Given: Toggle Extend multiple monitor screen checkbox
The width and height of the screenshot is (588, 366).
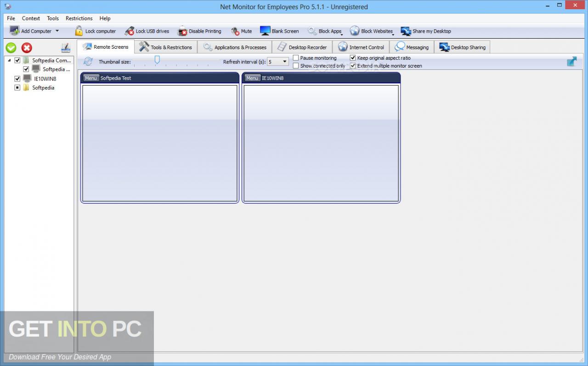Looking at the screenshot, I should coord(353,66).
